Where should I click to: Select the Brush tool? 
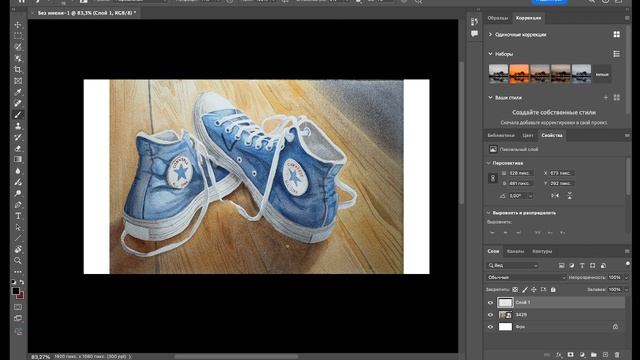[x=18, y=115]
